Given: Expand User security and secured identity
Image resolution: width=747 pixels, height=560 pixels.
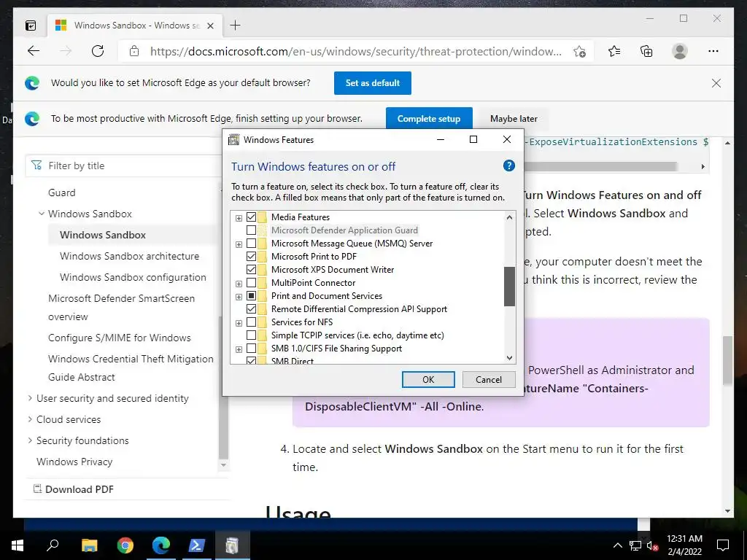Looking at the screenshot, I should click(30, 398).
